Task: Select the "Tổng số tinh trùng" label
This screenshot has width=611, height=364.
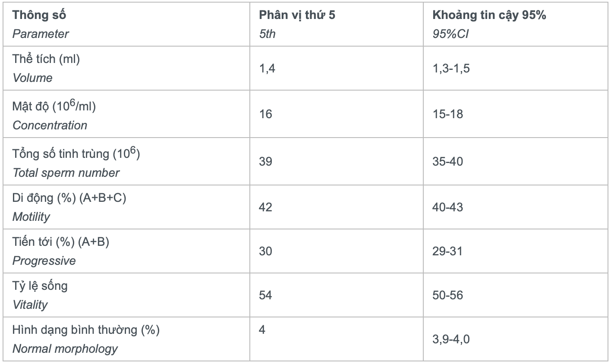Action: tap(76, 154)
